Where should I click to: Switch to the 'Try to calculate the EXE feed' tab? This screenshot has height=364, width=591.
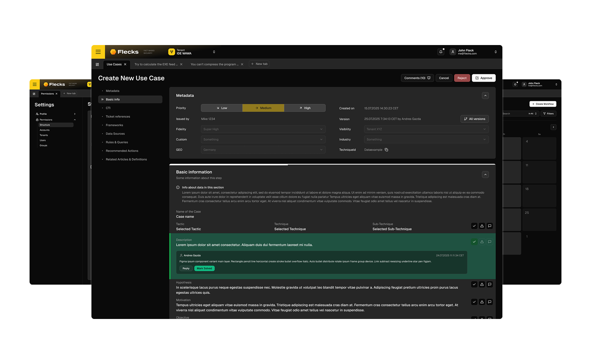[x=156, y=64]
